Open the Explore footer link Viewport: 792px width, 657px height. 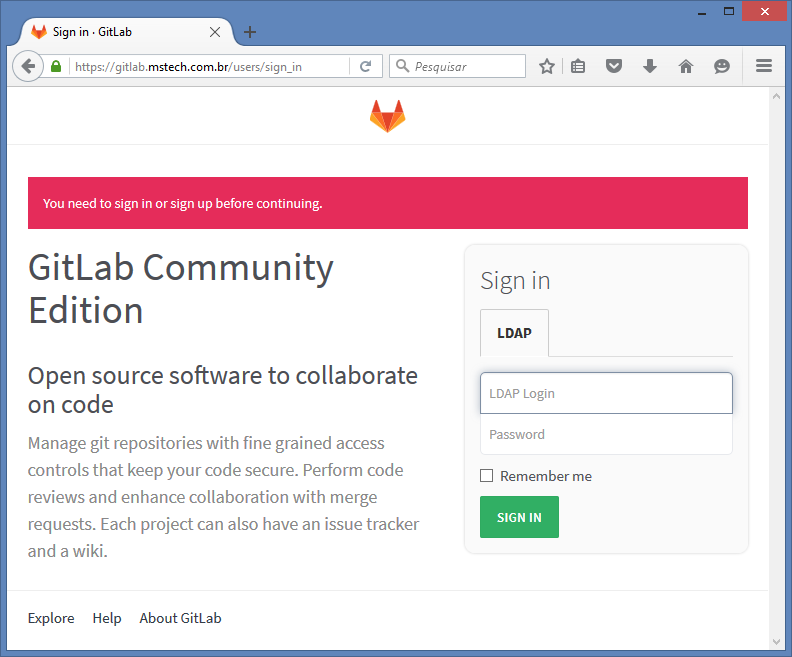(x=51, y=618)
